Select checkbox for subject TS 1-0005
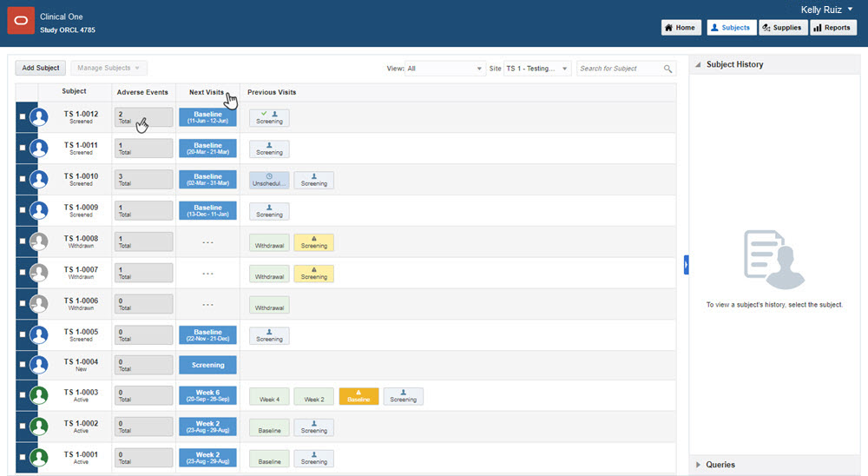 pyautogui.click(x=23, y=334)
